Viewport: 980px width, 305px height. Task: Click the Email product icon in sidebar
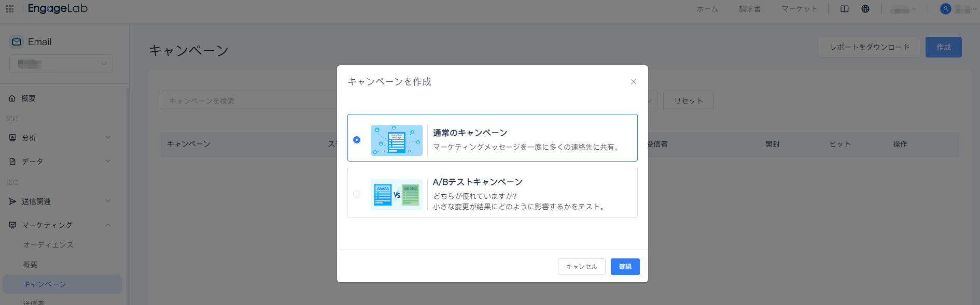(x=17, y=42)
